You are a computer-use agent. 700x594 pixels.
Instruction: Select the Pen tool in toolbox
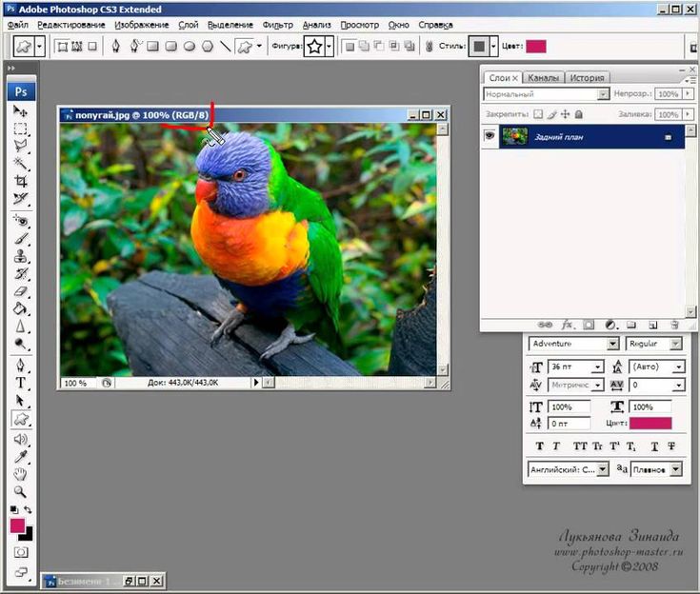(20, 365)
